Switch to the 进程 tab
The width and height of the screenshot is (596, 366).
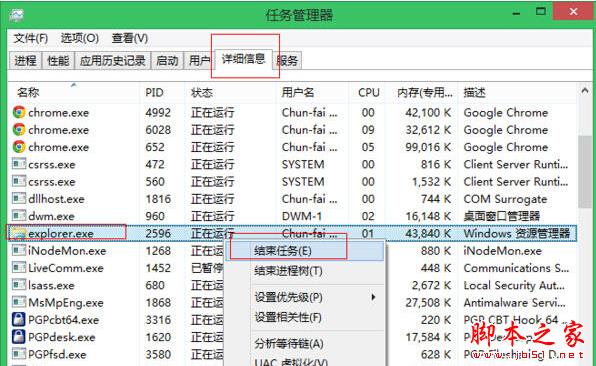pos(25,60)
